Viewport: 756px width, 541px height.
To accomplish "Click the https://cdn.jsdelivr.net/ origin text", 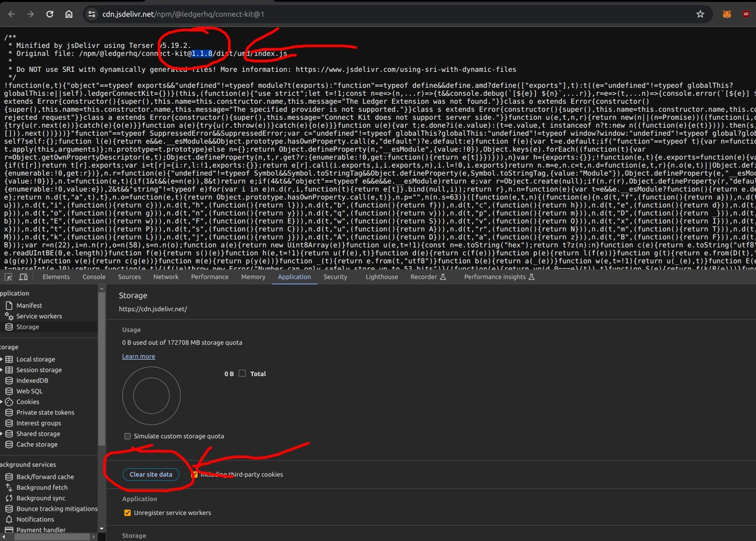I will [x=153, y=309].
